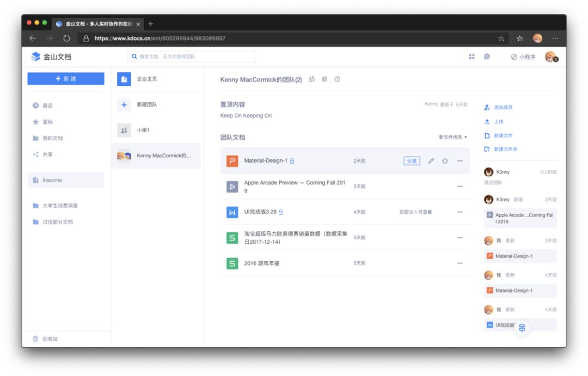Click the search documents input field
The height and width of the screenshot is (376, 588).
pos(191,57)
